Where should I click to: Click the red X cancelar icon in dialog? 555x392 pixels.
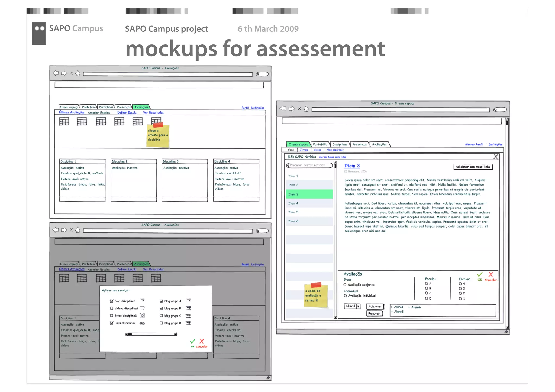pyautogui.click(x=202, y=341)
